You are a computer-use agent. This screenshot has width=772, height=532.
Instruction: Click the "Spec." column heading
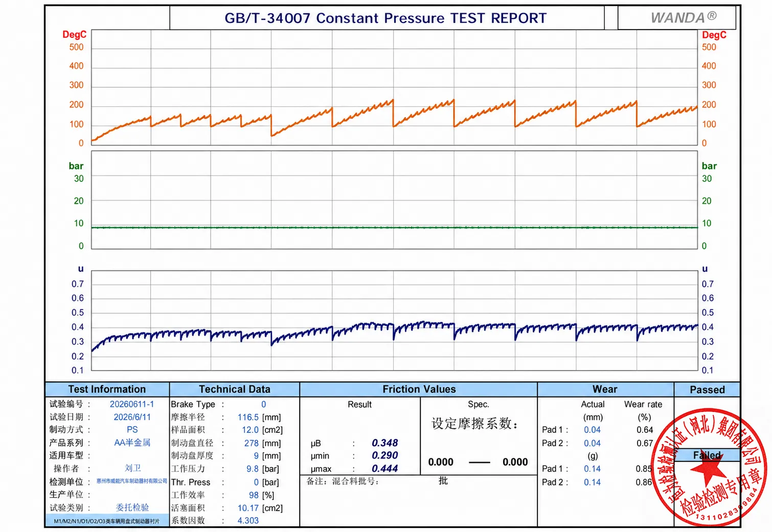click(x=479, y=404)
